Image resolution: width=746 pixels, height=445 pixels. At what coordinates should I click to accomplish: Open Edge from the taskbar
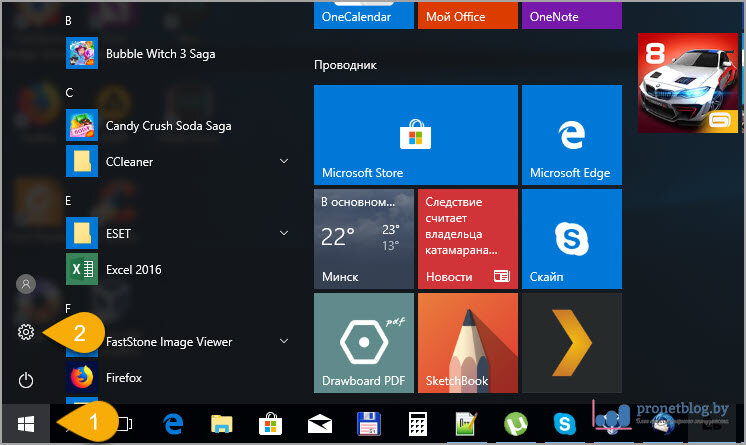(173, 424)
